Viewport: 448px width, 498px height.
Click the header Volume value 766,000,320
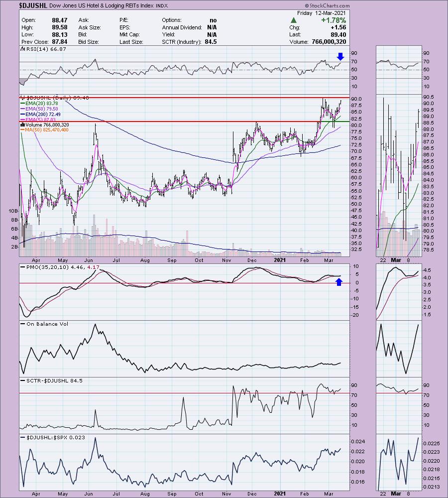coord(329,42)
